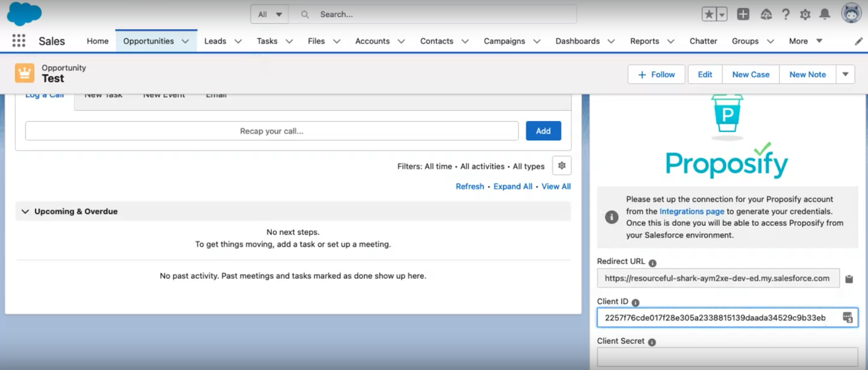The image size is (868, 370).
Task: Go to the Home tab
Action: [97, 41]
